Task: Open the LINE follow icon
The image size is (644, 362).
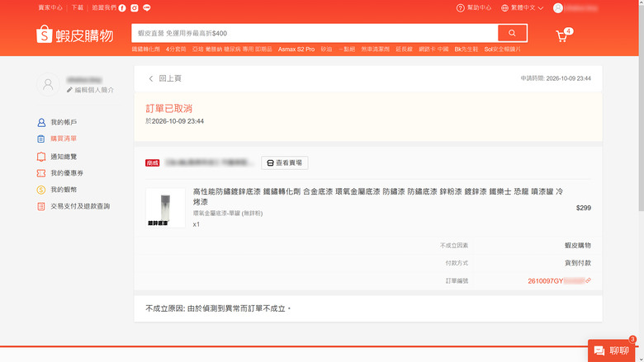Action: 147,8
